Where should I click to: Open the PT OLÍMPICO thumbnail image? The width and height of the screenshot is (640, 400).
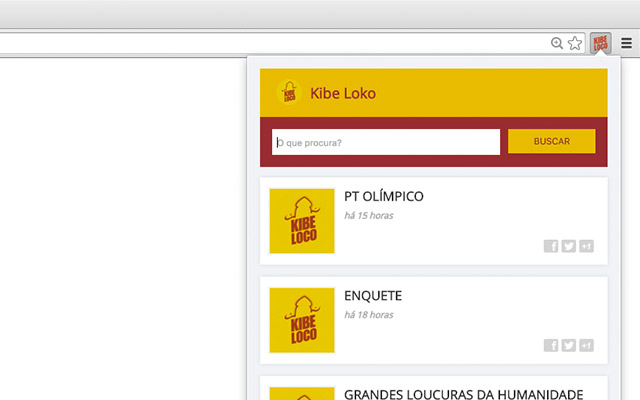click(302, 221)
